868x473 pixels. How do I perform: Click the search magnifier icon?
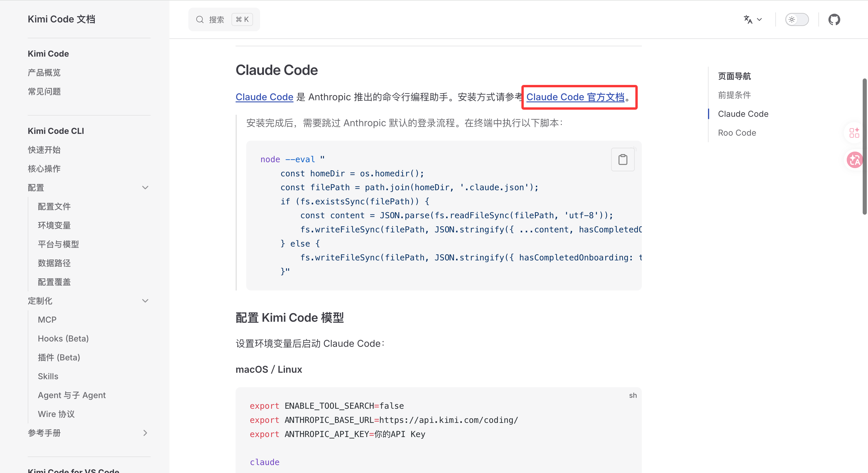[200, 19]
